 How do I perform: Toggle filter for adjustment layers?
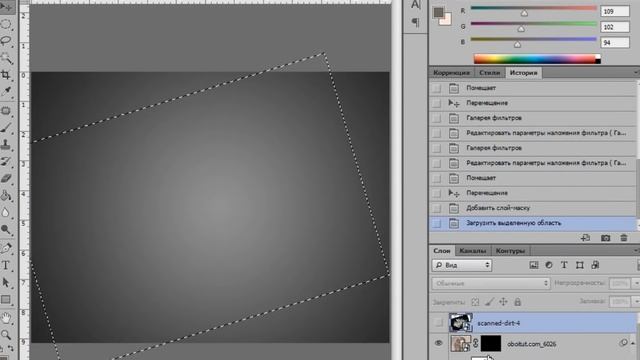click(549, 265)
